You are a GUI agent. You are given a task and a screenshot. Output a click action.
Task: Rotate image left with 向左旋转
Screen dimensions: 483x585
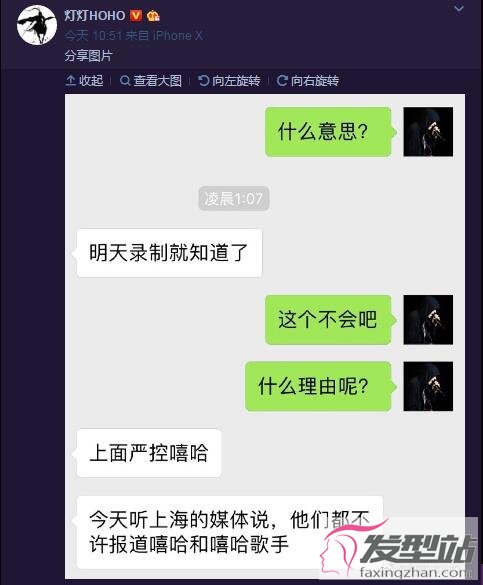(x=229, y=81)
